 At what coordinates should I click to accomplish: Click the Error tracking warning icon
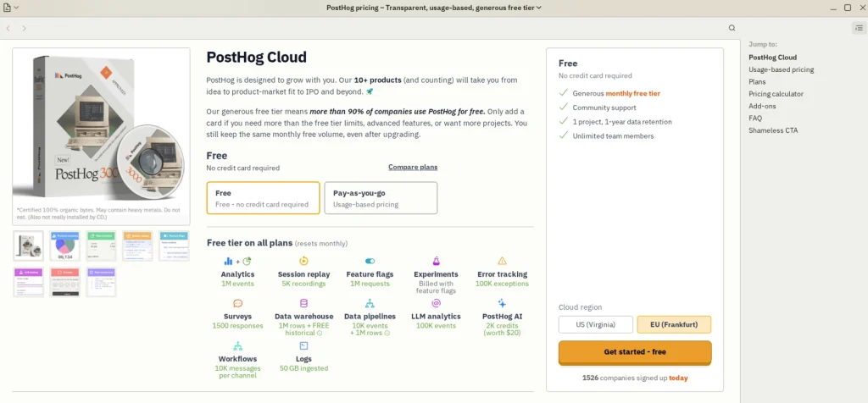pos(502,261)
